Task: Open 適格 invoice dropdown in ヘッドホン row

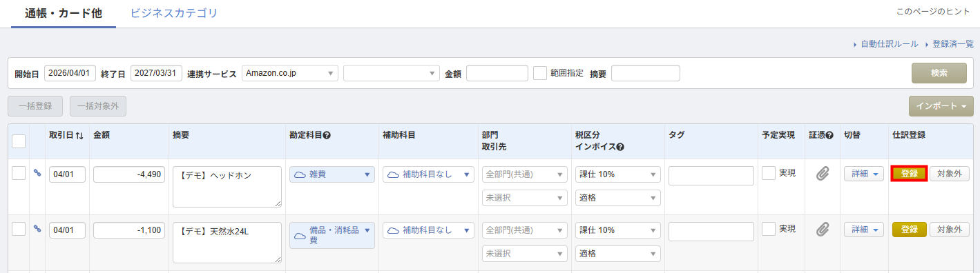Action: click(x=617, y=198)
